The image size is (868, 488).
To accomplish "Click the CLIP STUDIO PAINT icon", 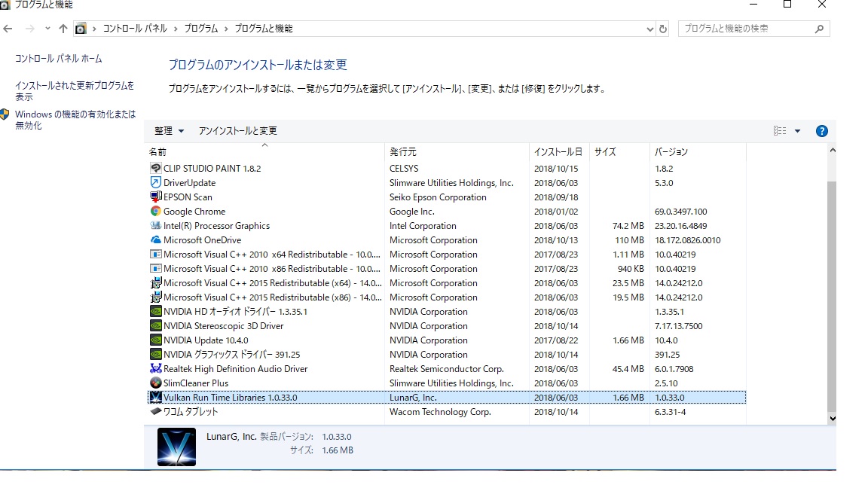I will [x=155, y=168].
